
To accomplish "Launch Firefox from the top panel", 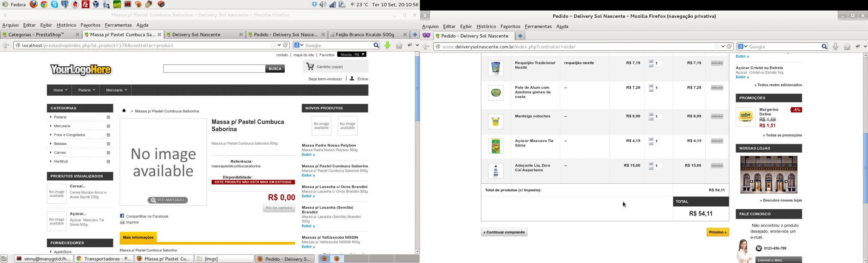I will click(x=34, y=4).
